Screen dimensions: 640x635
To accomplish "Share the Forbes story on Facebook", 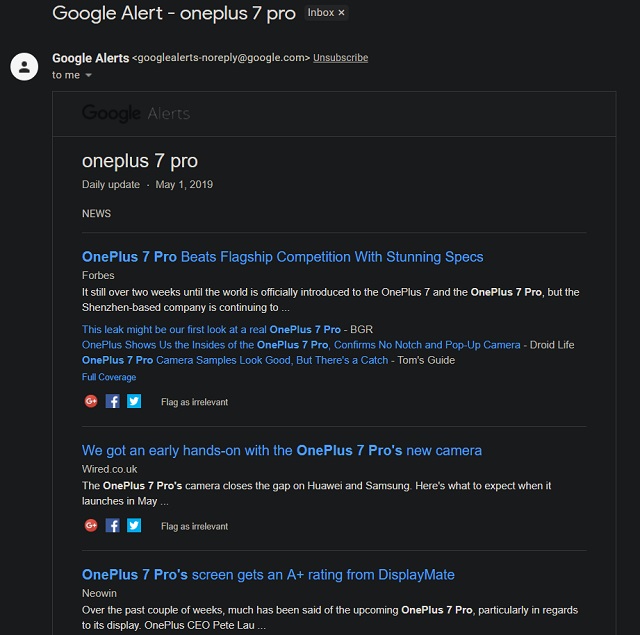I will (113, 401).
